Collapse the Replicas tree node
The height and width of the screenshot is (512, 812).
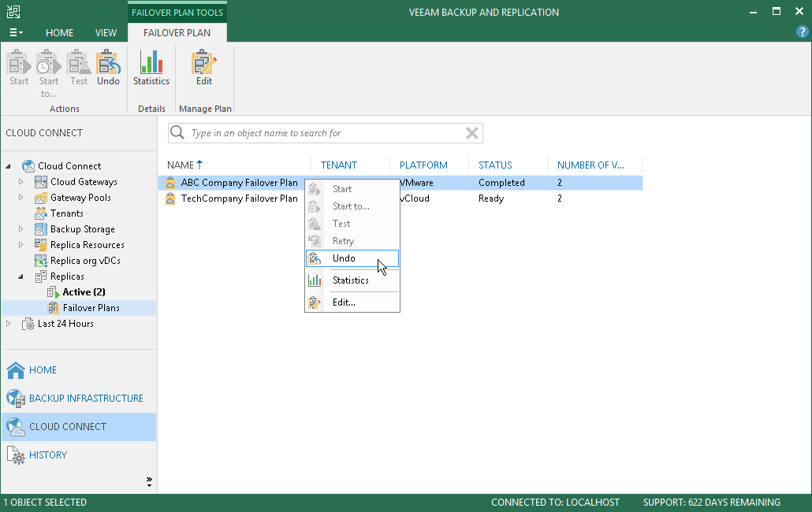(20, 276)
